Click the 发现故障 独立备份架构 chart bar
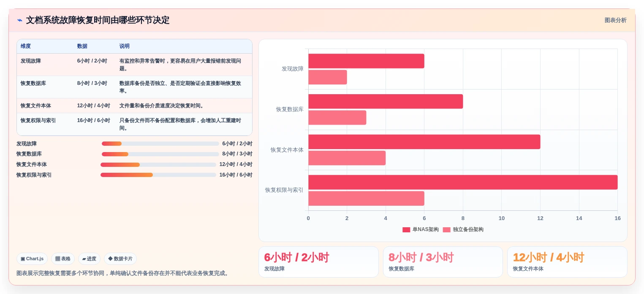 tap(328, 77)
